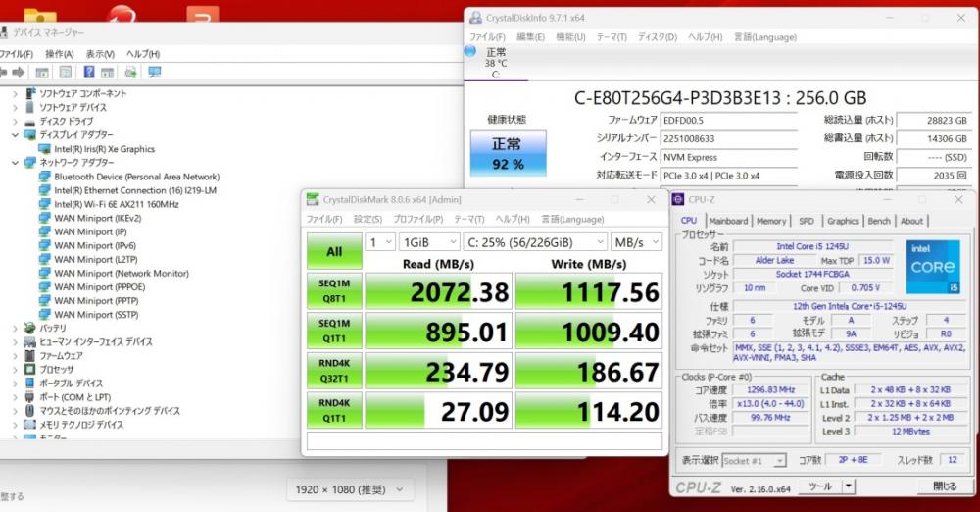Expand the ファームウェア category
Screen dimensions: 980x512
click(x=15, y=355)
